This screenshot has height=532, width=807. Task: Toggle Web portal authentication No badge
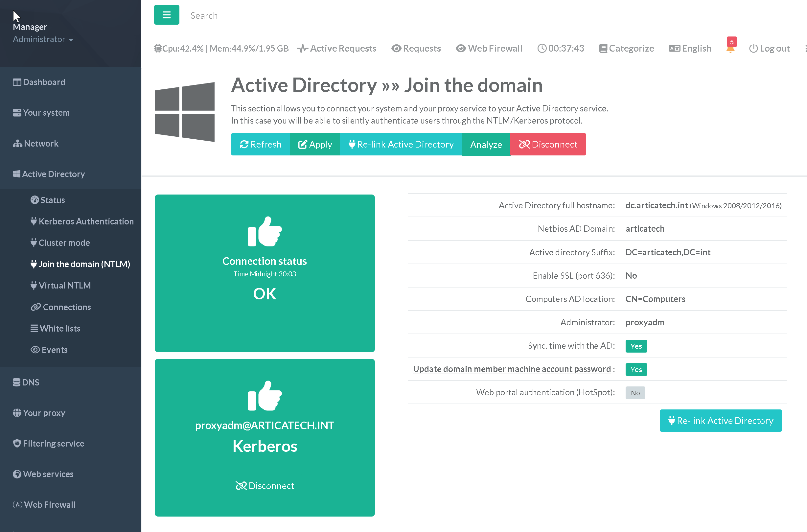point(635,393)
